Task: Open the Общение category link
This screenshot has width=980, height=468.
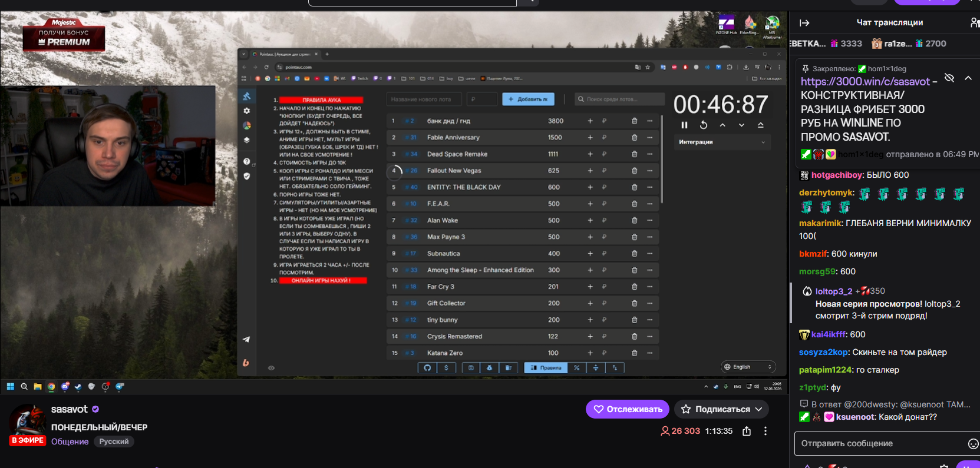Action: (70, 442)
